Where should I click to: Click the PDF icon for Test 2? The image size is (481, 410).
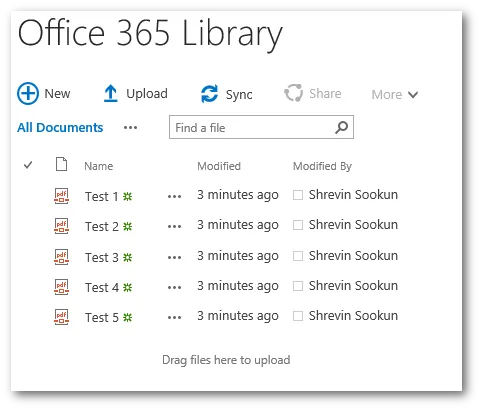click(62, 226)
